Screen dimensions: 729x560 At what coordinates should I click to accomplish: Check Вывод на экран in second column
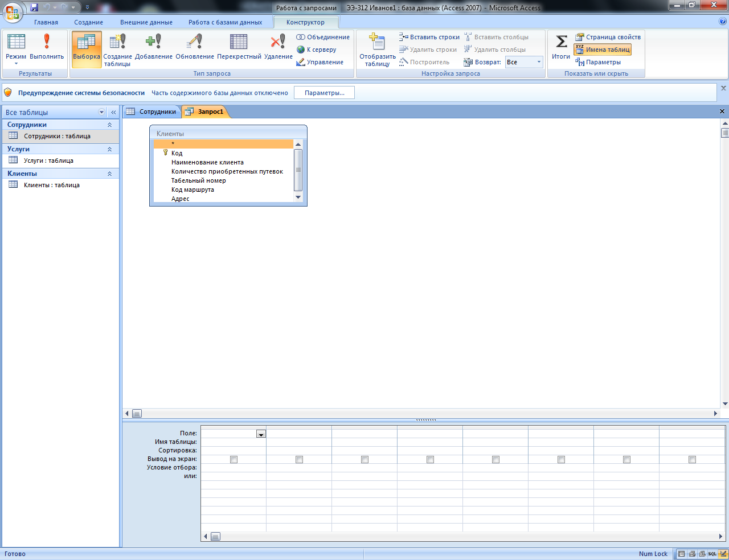(299, 459)
